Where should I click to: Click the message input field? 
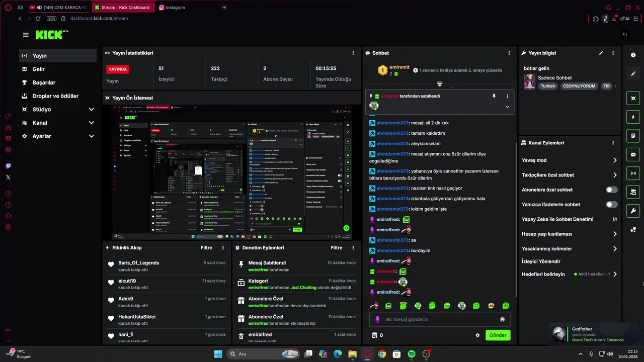440,319
